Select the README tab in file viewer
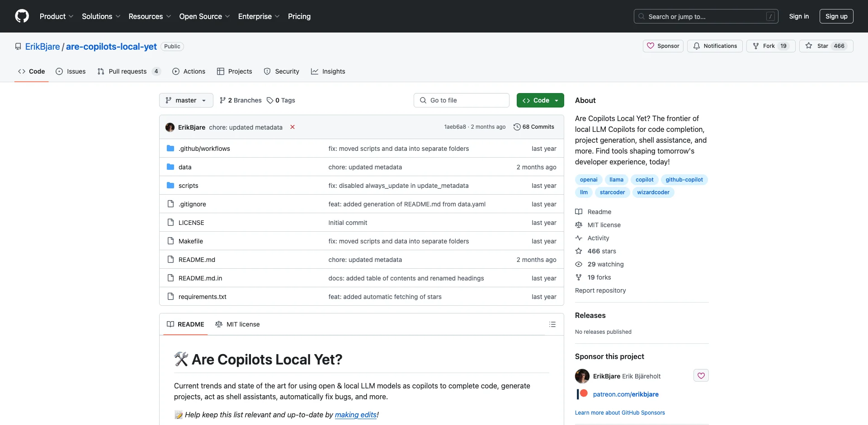Image resolution: width=868 pixels, height=425 pixels. point(185,324)
